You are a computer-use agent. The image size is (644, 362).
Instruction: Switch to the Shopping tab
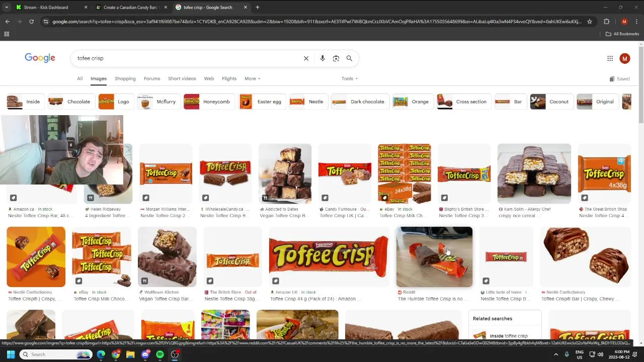coord(125,78)
